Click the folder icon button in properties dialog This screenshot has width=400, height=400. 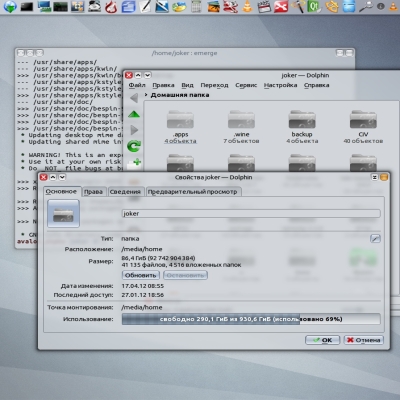point(63,214)
